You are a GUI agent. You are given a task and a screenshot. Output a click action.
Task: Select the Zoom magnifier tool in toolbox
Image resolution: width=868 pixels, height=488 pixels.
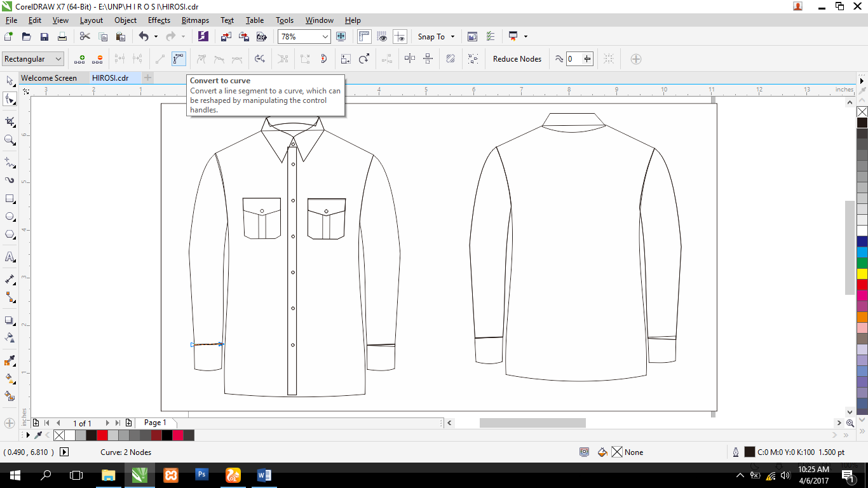10,139
